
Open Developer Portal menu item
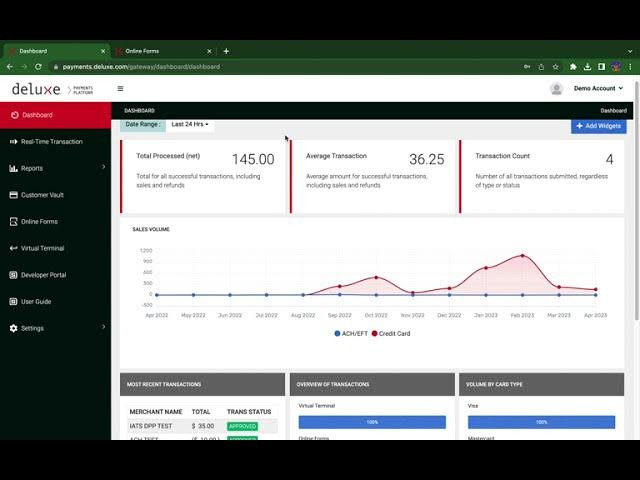pyautogui.click(x=56, y=275)
